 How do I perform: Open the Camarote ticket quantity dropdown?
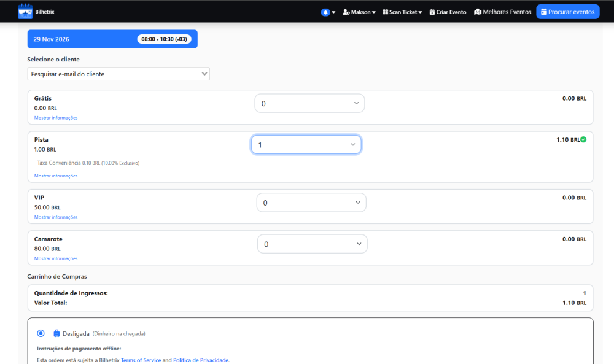tap(312, 244)
